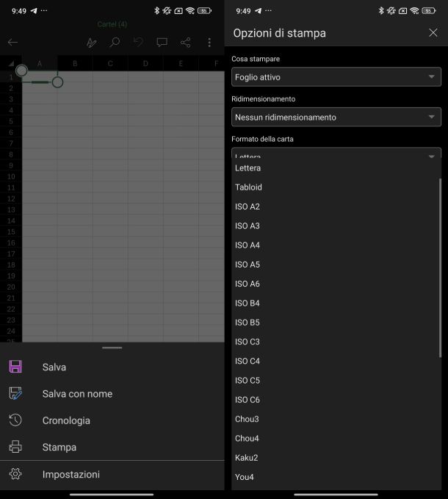Tap the Cartel (4) document title
Screen dimensions: 448x499
(x=112, y=24)
